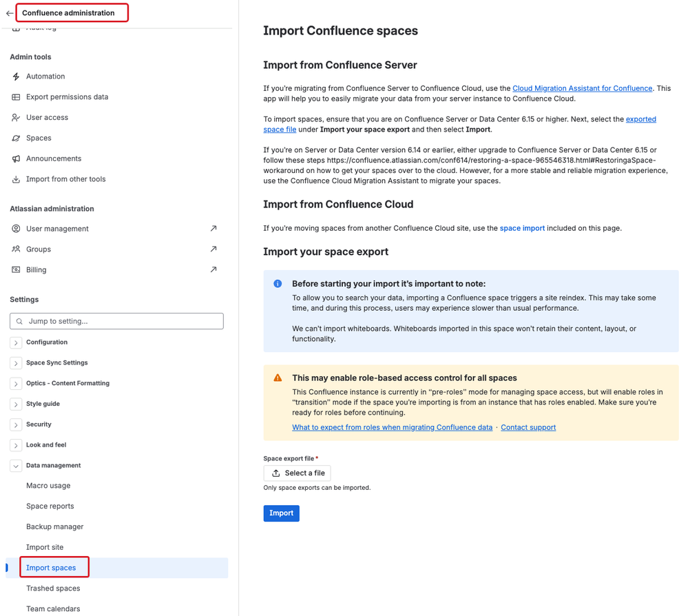688x616 pixels.
Task: Click the Spaces planet icon
Action: click(16, 138)
